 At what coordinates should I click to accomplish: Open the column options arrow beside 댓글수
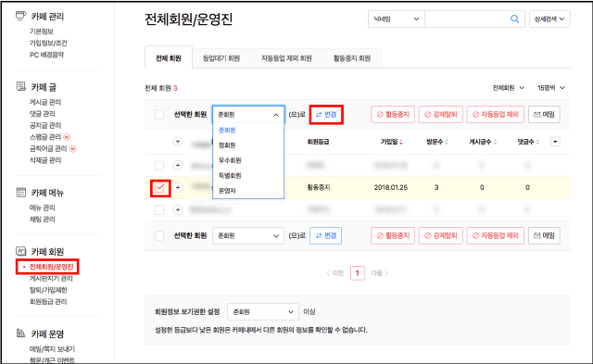pyautogui.click(x=555, y=142)
